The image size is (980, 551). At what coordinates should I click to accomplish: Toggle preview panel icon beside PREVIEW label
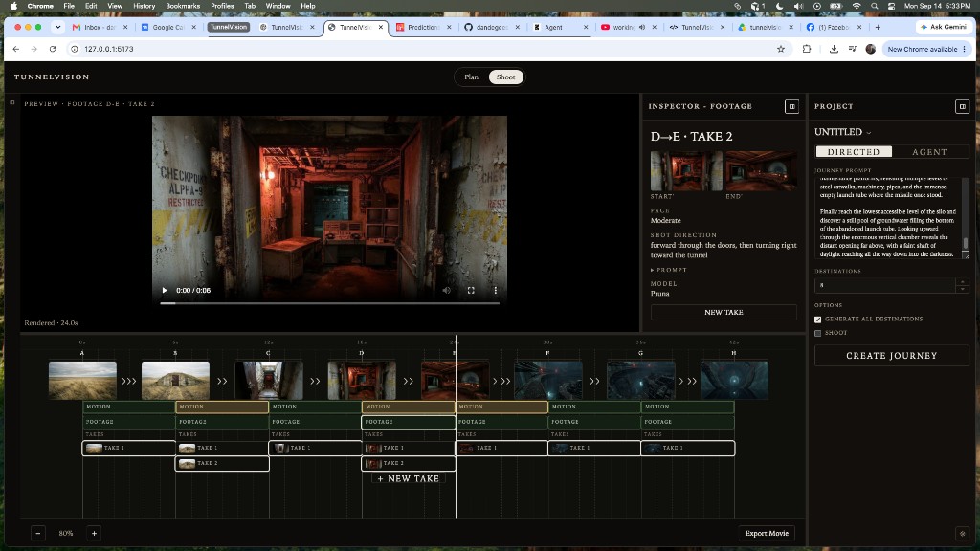pyautogui.click(x=11, y=102)
